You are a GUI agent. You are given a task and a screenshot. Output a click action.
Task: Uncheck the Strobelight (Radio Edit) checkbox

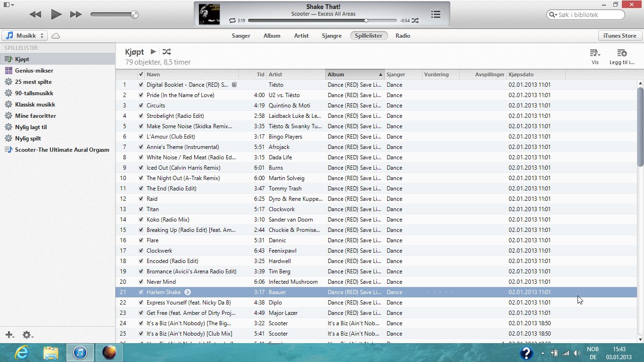click(141, 116)
